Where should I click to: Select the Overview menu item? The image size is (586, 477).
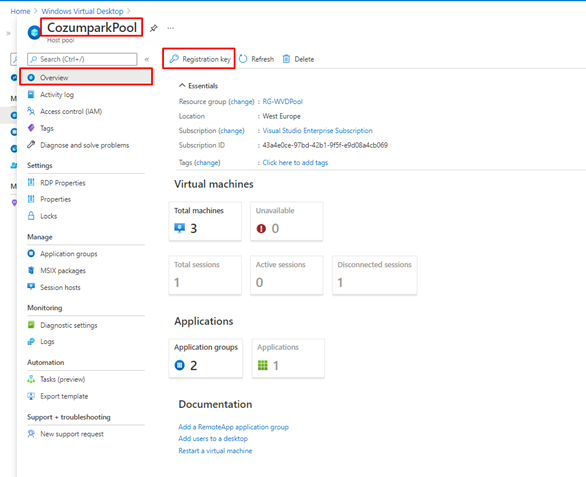pyautogui.click(x=86, y=77)
